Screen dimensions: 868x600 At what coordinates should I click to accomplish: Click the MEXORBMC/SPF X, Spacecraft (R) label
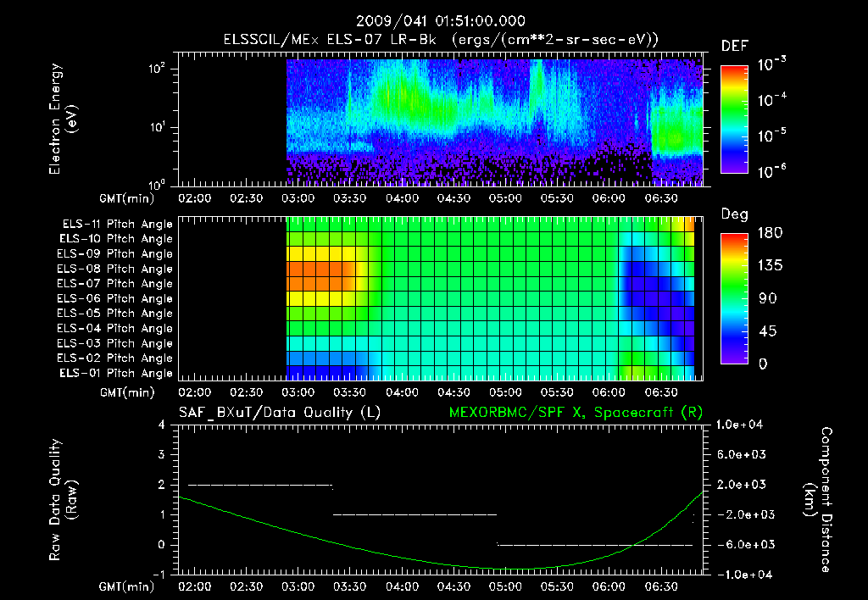(576, 413)
